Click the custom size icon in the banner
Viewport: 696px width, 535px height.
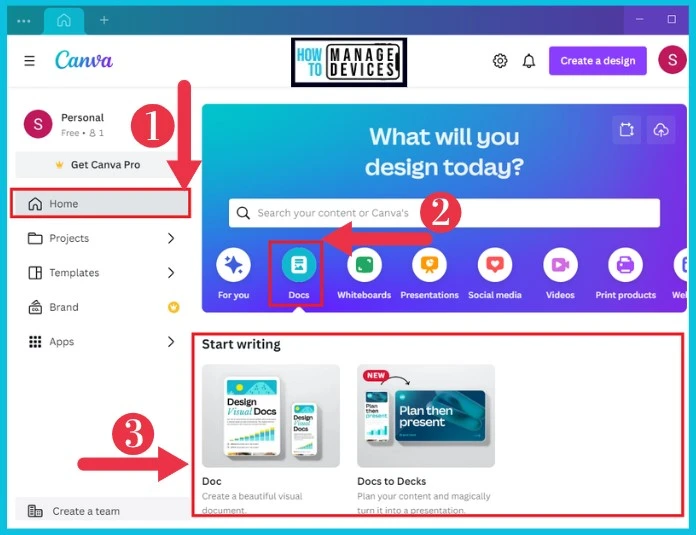pos(626,130)
